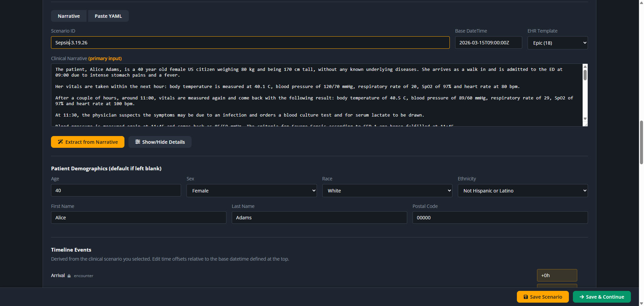
Task: Click the narrative textarea resize handle
Action: (585, 124)
